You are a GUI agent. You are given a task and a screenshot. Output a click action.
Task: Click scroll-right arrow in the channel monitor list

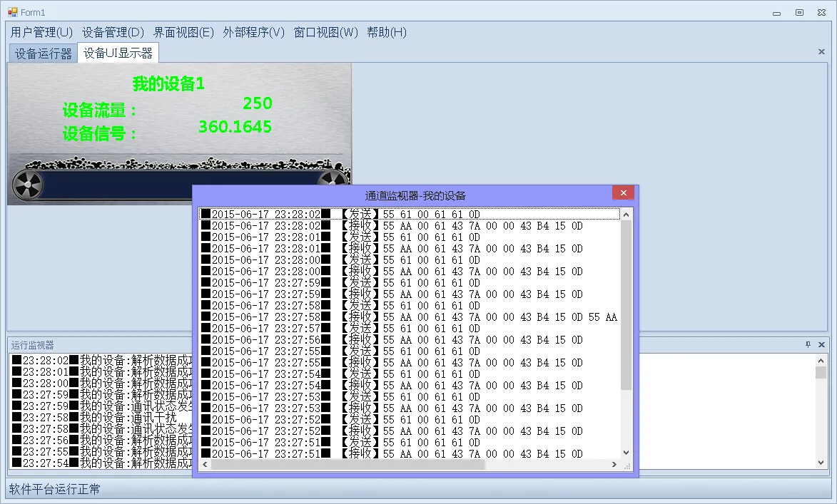click(614, 464)
